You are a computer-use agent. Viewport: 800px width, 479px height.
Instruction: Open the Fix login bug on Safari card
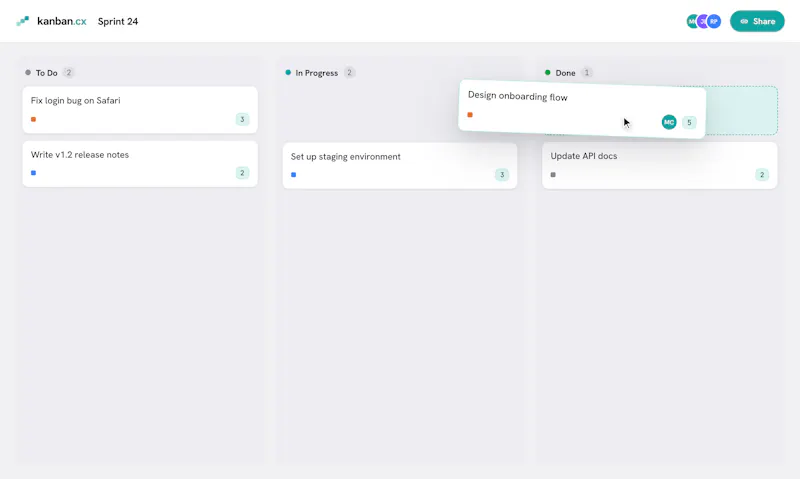click(140, 110)
